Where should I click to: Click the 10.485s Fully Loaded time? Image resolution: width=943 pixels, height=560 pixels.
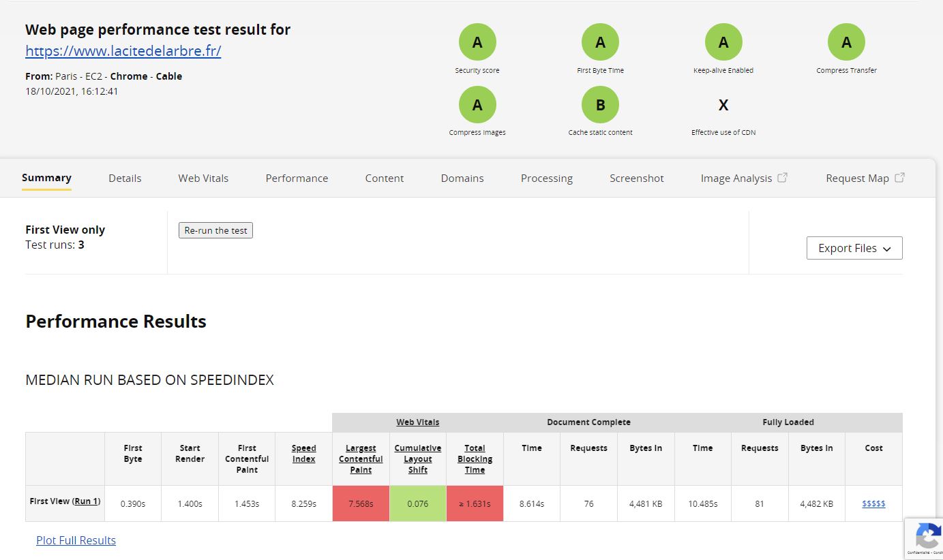coord(702,504)
